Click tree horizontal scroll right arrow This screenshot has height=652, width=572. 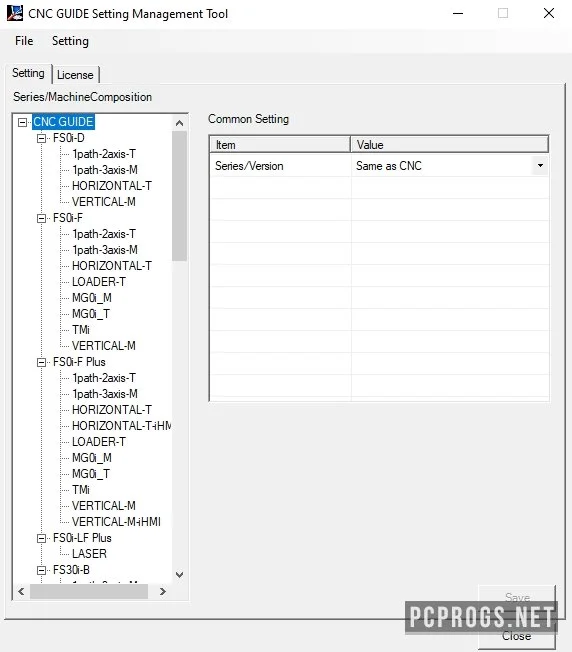coord(163,591)
